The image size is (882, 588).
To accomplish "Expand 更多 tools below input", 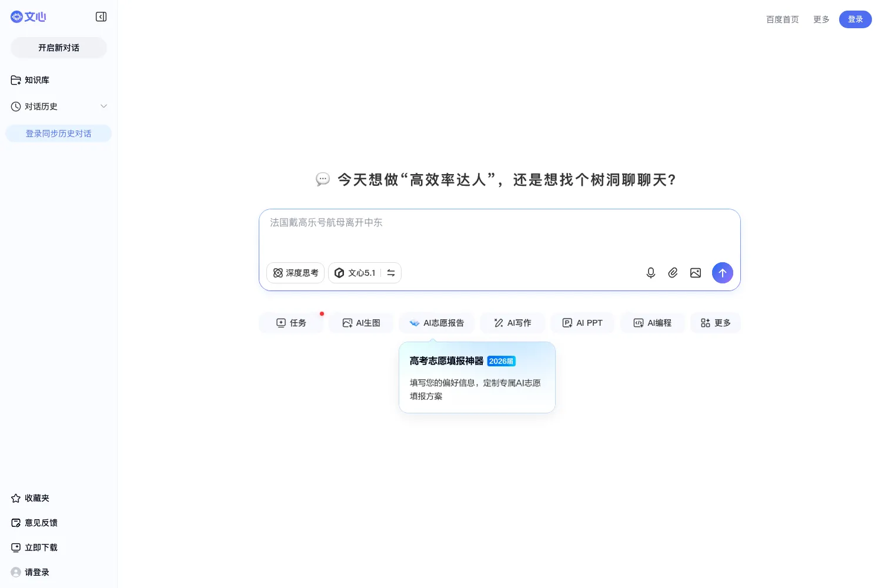I will tap(716, 323).
